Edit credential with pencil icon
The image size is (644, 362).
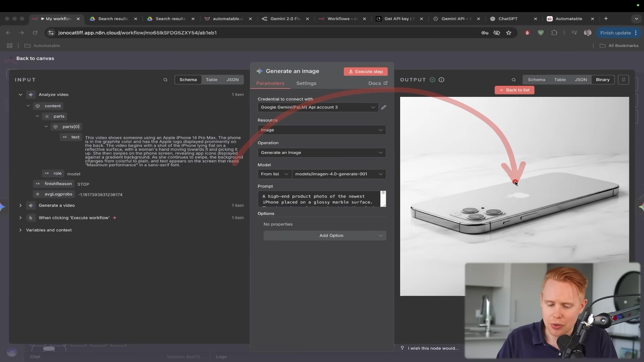point(384,107)
